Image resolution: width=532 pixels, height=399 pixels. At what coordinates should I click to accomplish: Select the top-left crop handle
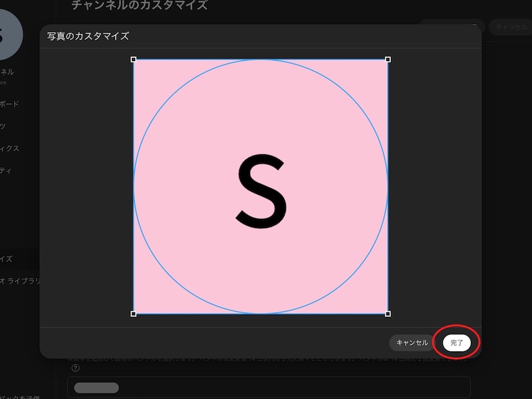134,60
